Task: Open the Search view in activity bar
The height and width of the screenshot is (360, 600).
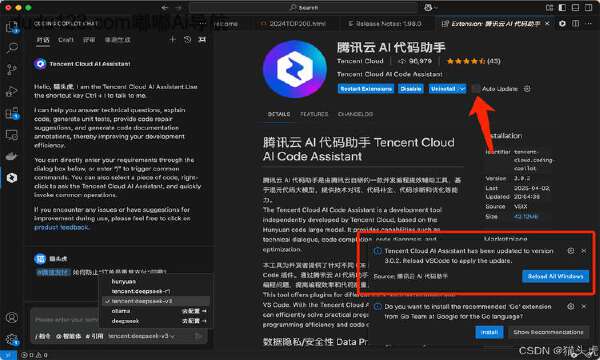Action: coord(12,48)
